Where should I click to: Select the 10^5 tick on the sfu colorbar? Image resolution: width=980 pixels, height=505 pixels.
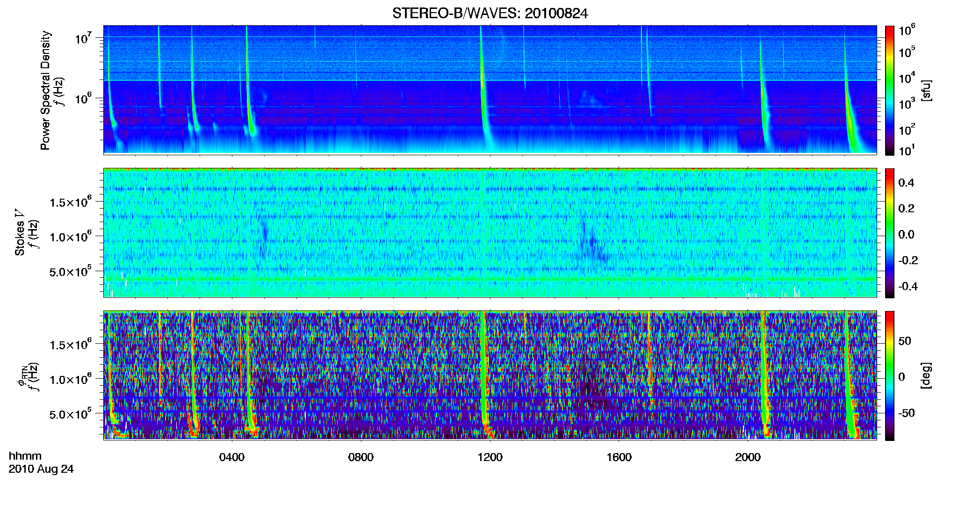(907, 52)
